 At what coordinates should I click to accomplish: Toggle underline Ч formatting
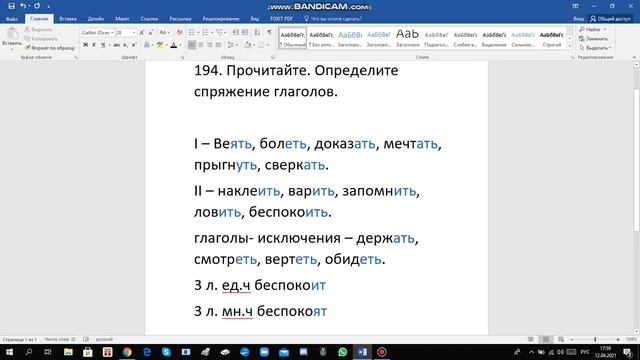coord(103,45)
